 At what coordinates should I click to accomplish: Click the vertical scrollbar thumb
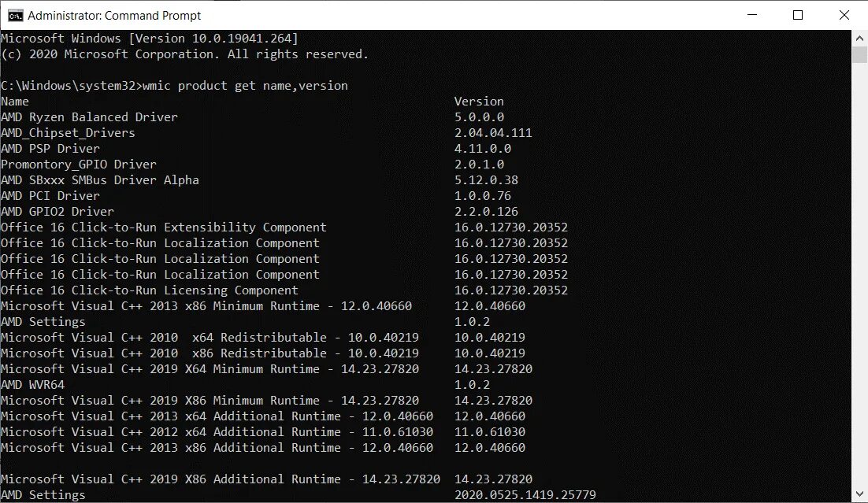pyautogui.click(x=859, y=55)
